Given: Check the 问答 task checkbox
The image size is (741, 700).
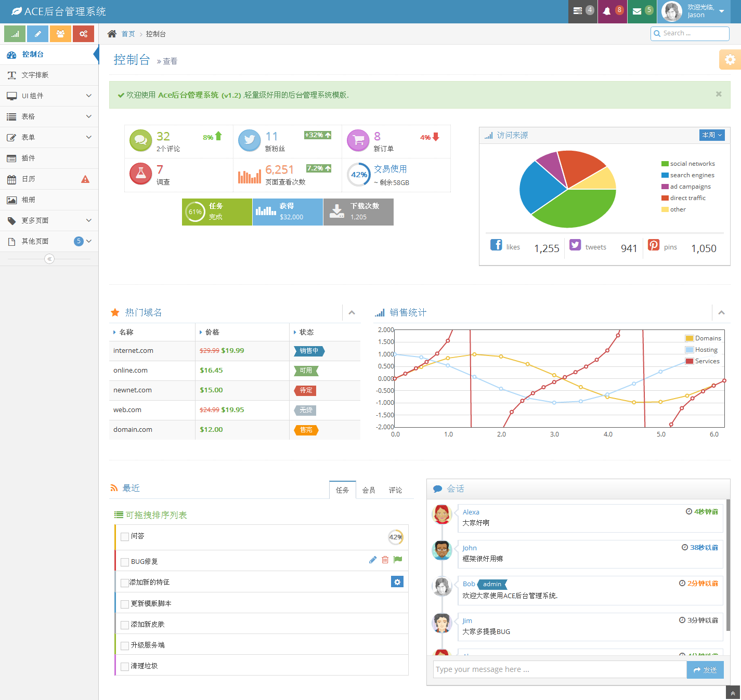Looking at the screenshot, I should tap(124, 536).
